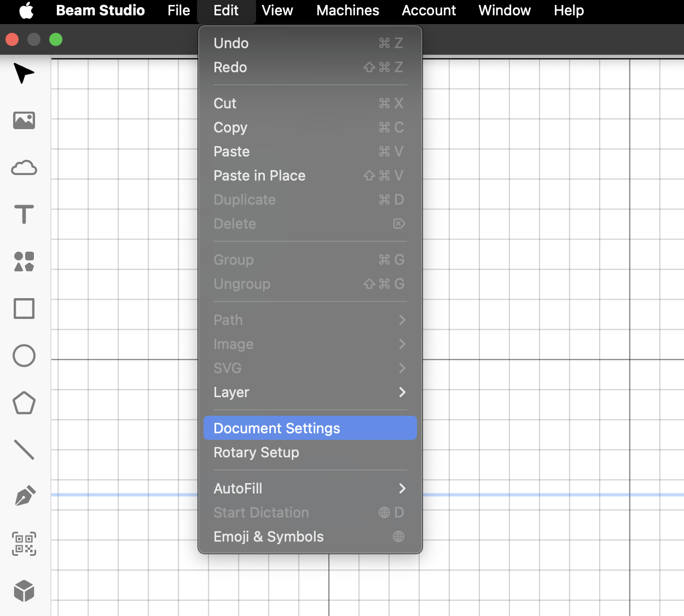Open Document Settings from Edit menu
The width and height of the screenshot is (684, 616).
point(310,428)
